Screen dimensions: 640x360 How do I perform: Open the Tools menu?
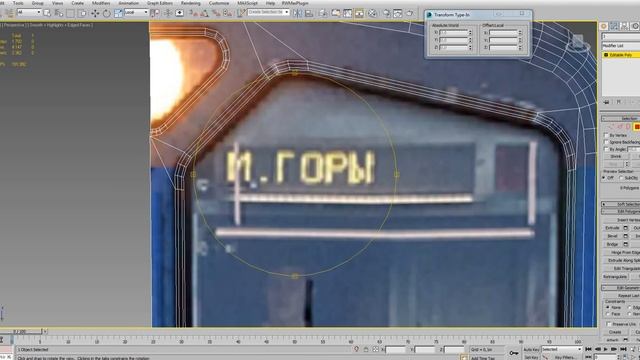[18, 3]
